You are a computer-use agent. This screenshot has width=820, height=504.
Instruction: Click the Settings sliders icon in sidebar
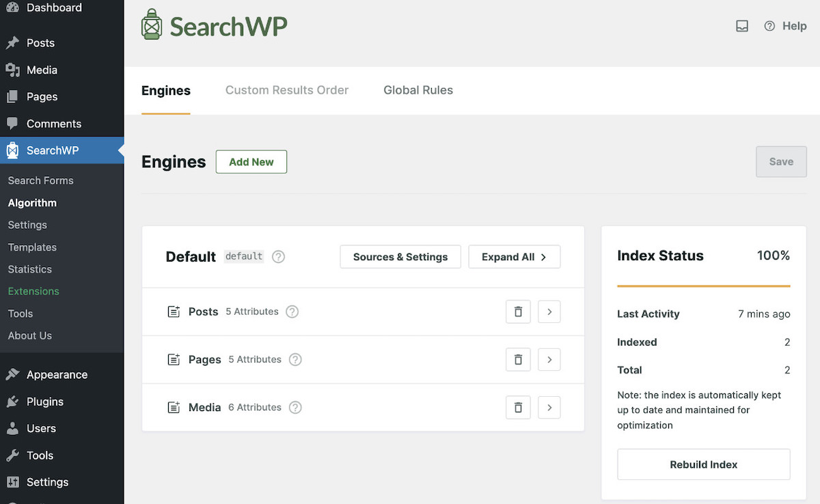point(12,482)
